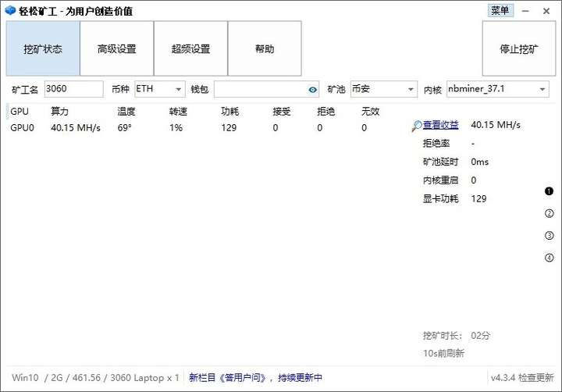Click the 矿池延时 0ms value
This screenshot has width=562, height=392.
click(x=479, y=162)
